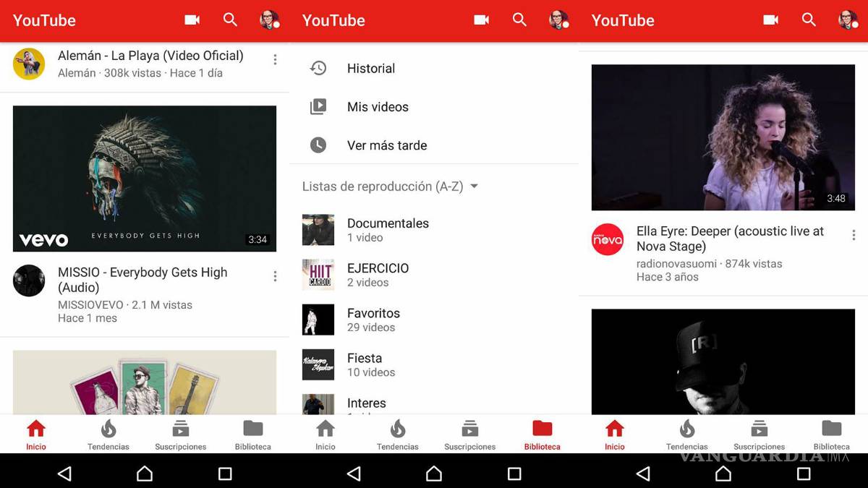Select the EJERCICIO playlist entry
868x488 pixels.
tap(378, 275)
